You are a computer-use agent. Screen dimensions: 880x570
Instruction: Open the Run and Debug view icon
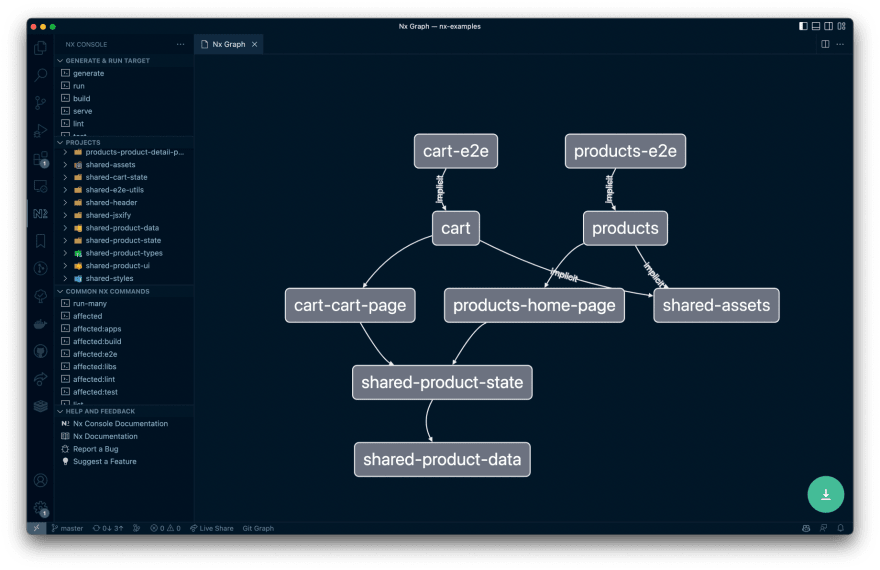pos(40,130)
